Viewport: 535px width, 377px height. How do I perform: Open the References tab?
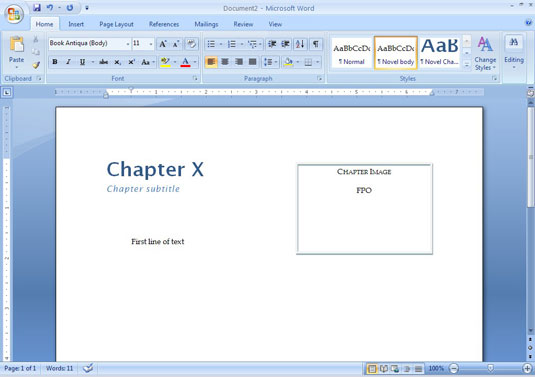coord(164,24)
